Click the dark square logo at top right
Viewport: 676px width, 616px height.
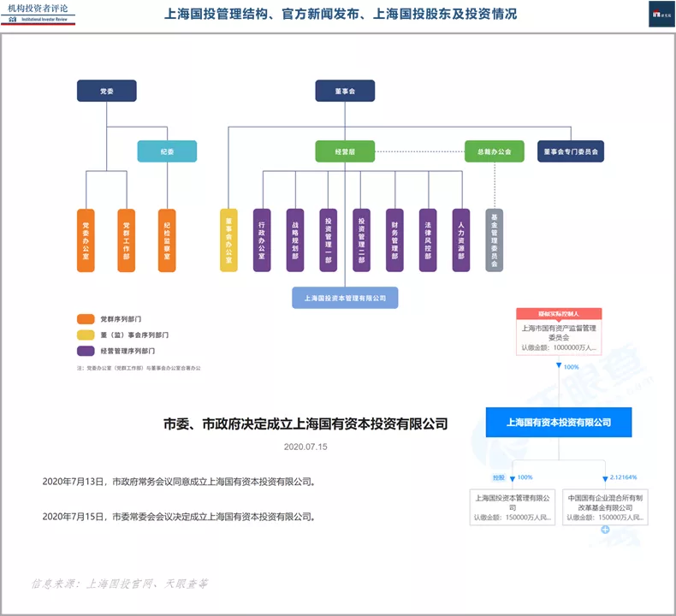661,14
